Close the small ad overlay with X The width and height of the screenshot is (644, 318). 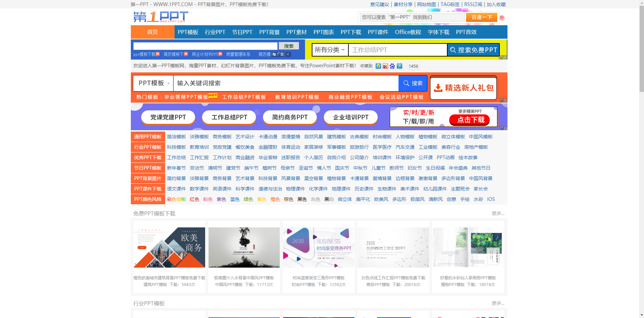pos(288,54)
